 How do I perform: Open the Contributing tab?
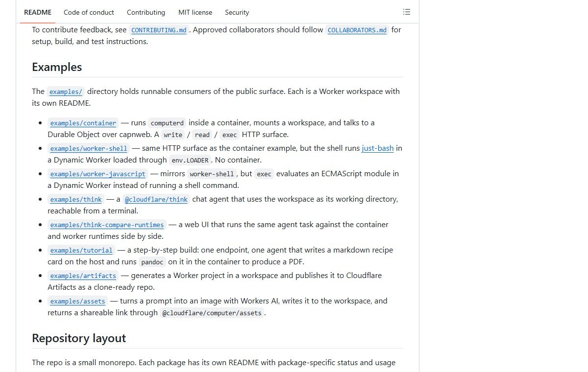pos(146,12)
